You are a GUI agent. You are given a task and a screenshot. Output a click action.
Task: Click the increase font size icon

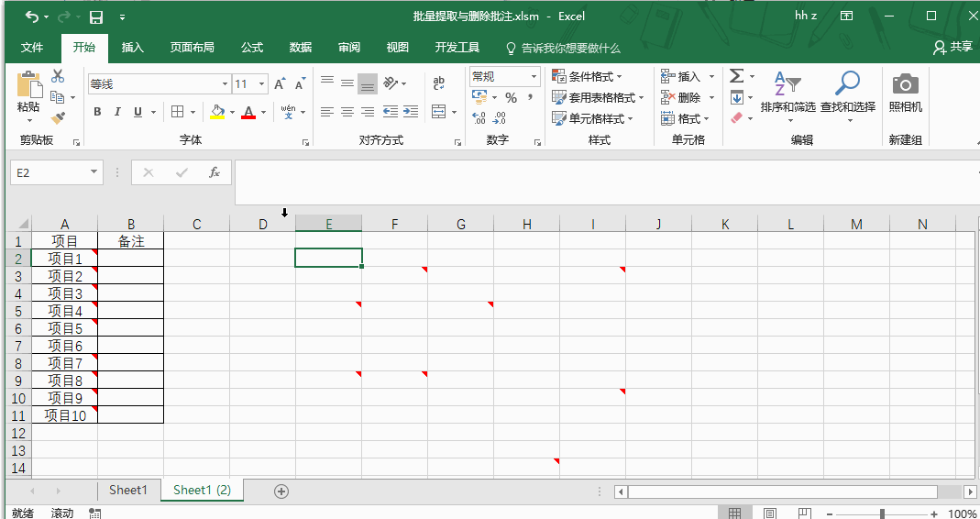point(281,84)
